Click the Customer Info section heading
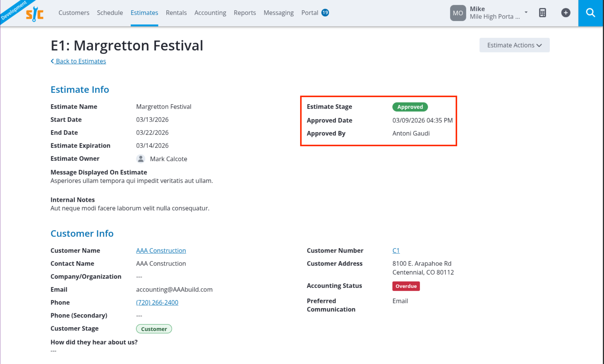The width and height of the screenshot is (604, 364). tap(82, 233)
